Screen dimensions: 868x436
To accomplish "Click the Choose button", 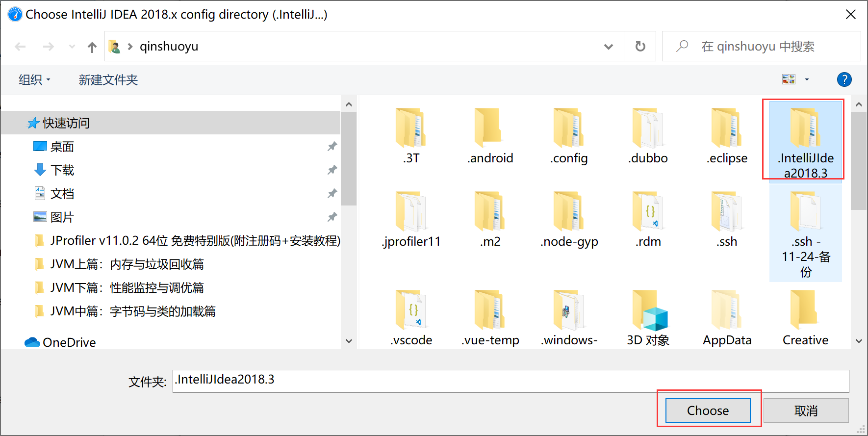I will [x=708, y=410].
